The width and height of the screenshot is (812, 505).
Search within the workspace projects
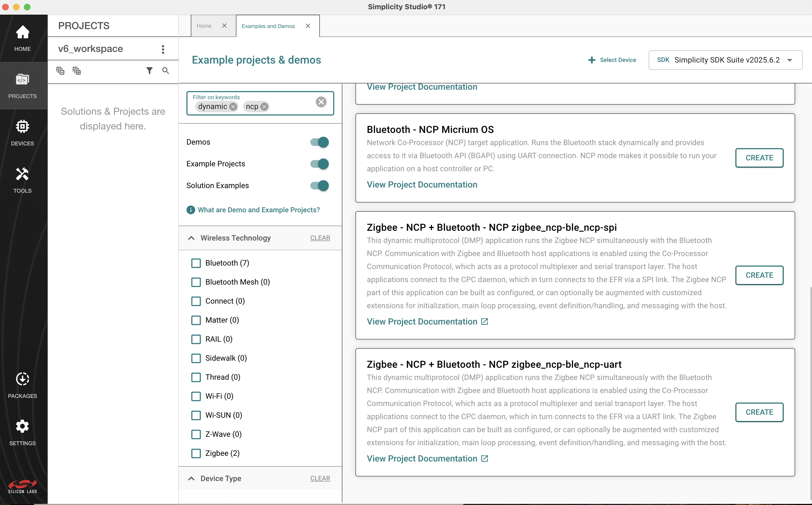(x=165, y=70)
